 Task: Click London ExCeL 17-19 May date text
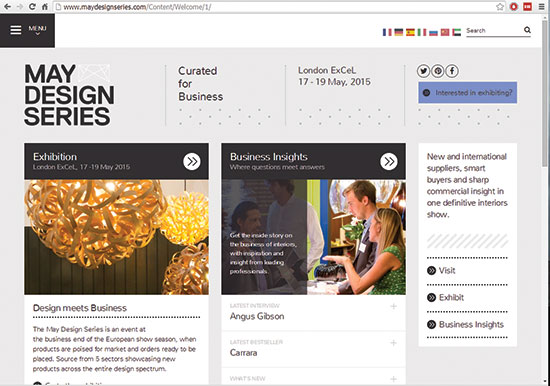[x=334, y=76]
